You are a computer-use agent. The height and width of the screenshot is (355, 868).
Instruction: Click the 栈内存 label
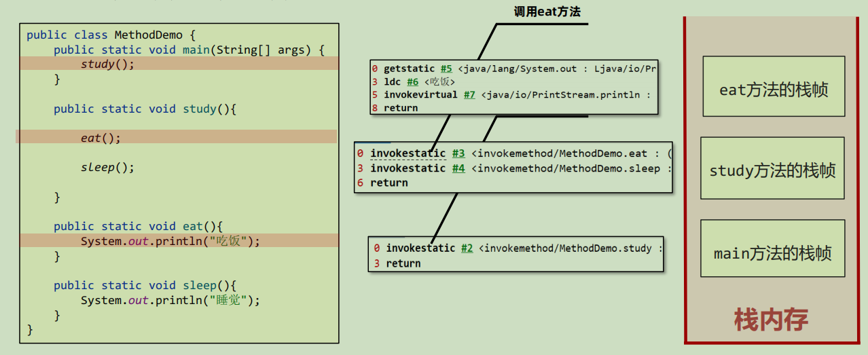pyautogui.click(x=771, y=319)
